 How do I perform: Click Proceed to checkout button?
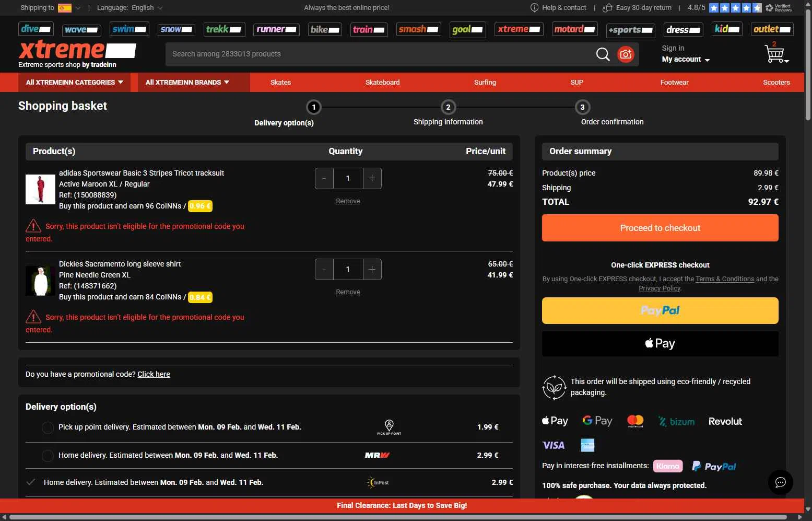(660, 228)
